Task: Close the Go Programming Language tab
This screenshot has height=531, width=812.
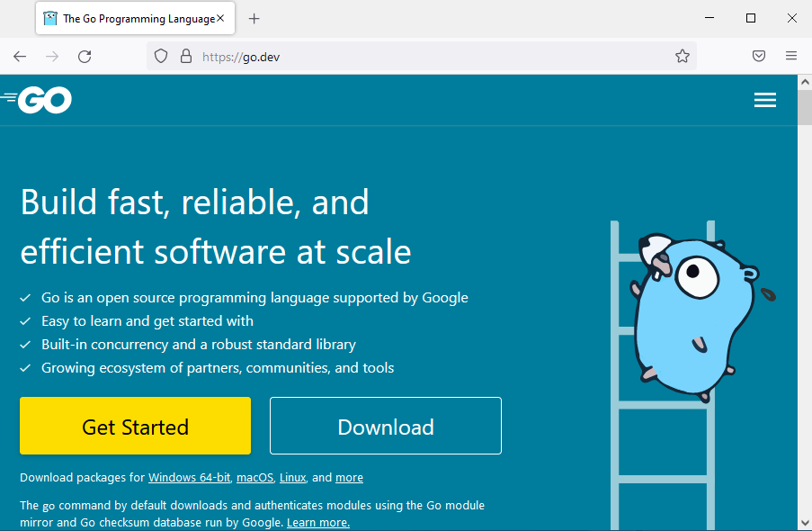Action: click(x=220, y=18)
